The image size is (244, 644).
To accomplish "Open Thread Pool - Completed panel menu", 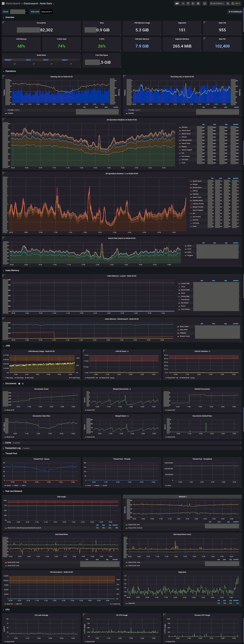I will (x=202, y=459).
